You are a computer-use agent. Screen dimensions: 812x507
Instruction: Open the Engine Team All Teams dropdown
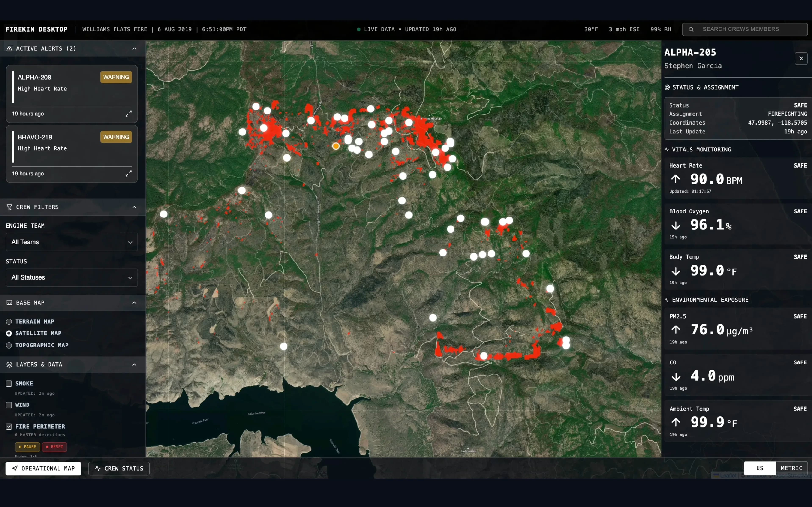click(x=71, y=242)
